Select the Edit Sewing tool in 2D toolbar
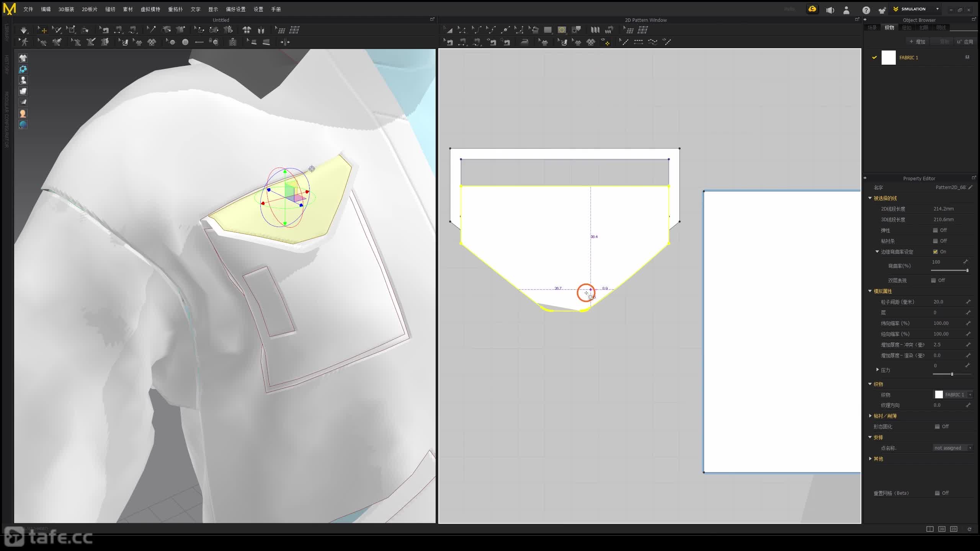 click(x=448, y=42)
